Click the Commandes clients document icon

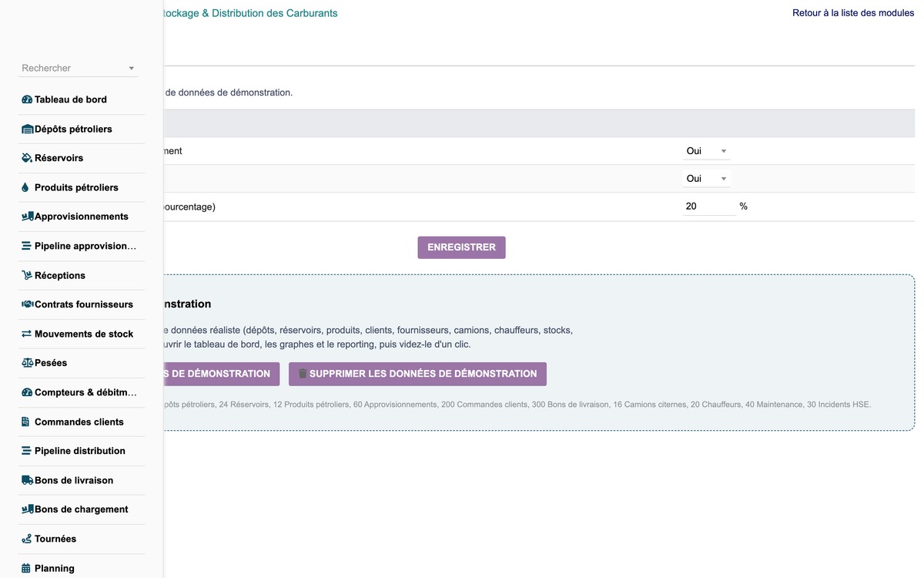point(25,422)
